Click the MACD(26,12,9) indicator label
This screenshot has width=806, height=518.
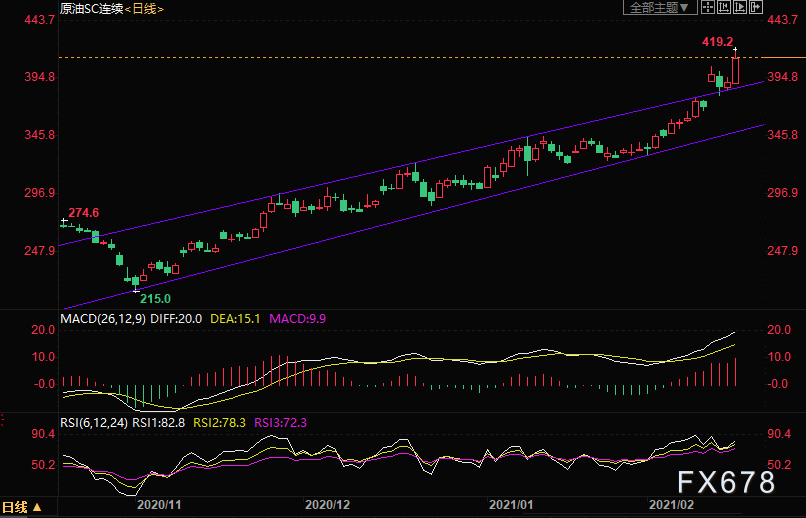tap(103, 319)
